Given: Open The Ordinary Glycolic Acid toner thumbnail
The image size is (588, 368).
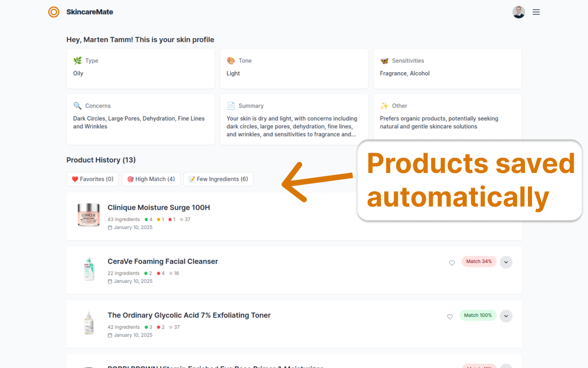Looking at the screenshot, I should pos(89,322).
